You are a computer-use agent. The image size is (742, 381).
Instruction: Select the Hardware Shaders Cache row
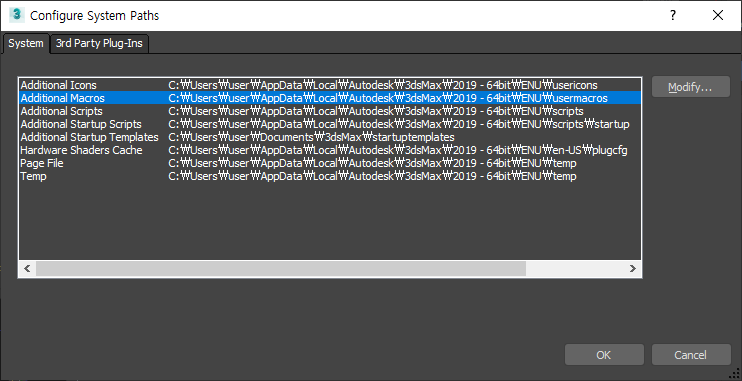(x=330, y=150)
